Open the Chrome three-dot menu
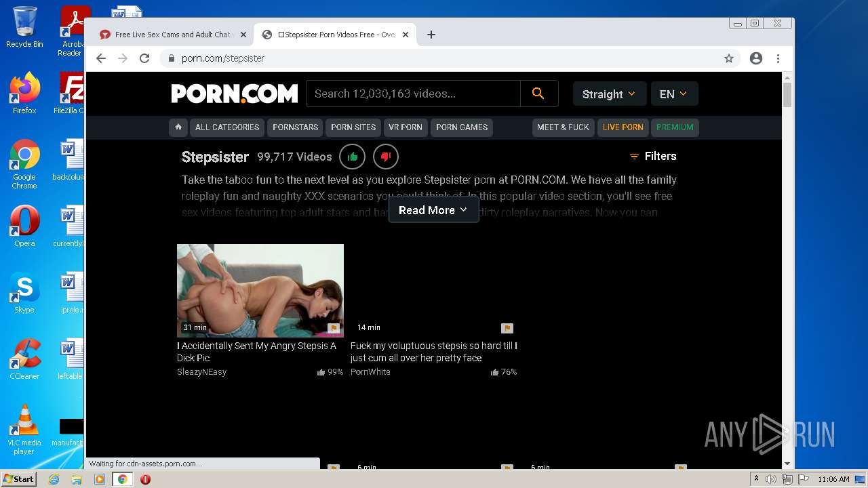Screen dimensions: 868x488 (778, 58)
